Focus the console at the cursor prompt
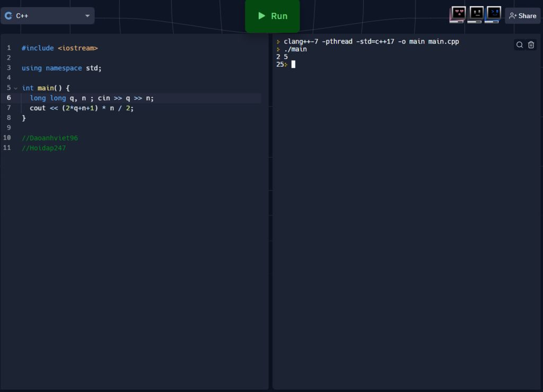Viewport: 543px width, 392px height. coord(293,64)
